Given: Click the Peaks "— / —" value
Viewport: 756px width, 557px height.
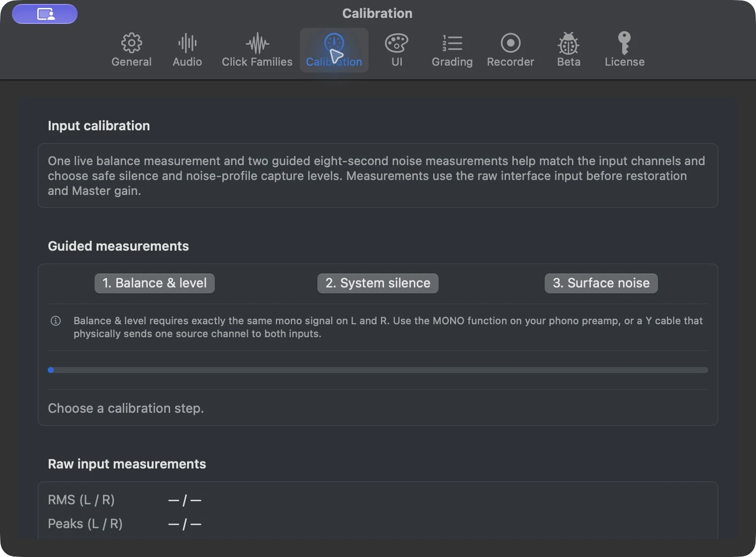Looking at the screenshot, I should [x=185, y=524].
